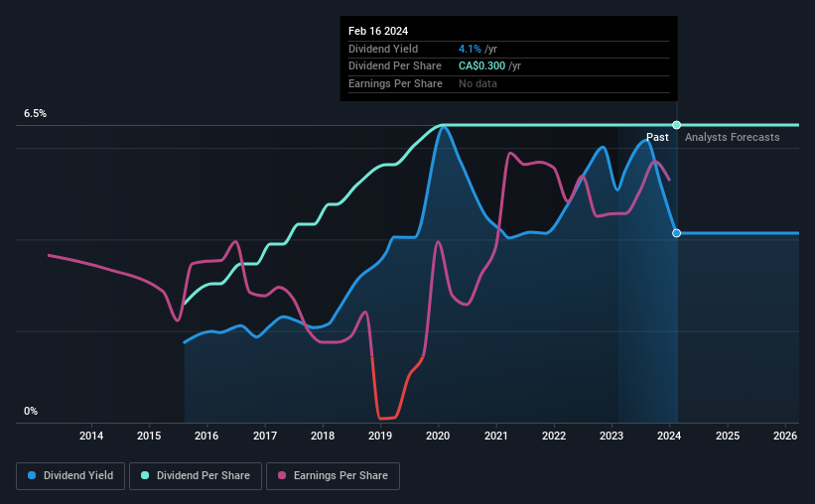Click the Dividend Per Share tooltip row label
This screenshot has width=815, height=504.
coord(394,66)
